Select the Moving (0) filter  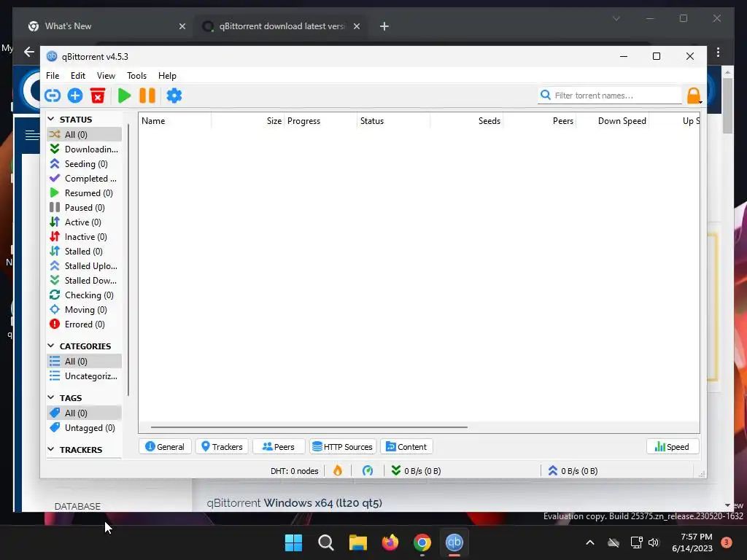pos(85,309)
